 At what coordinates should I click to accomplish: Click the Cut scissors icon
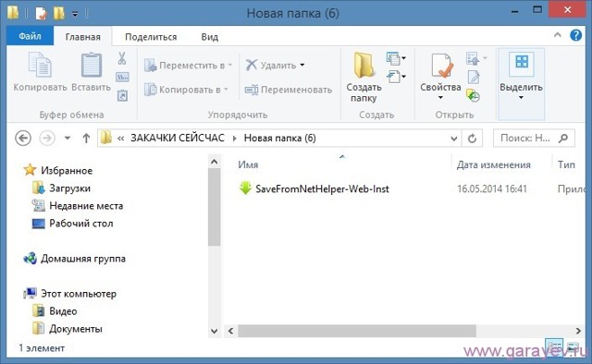tap(122, 58)
